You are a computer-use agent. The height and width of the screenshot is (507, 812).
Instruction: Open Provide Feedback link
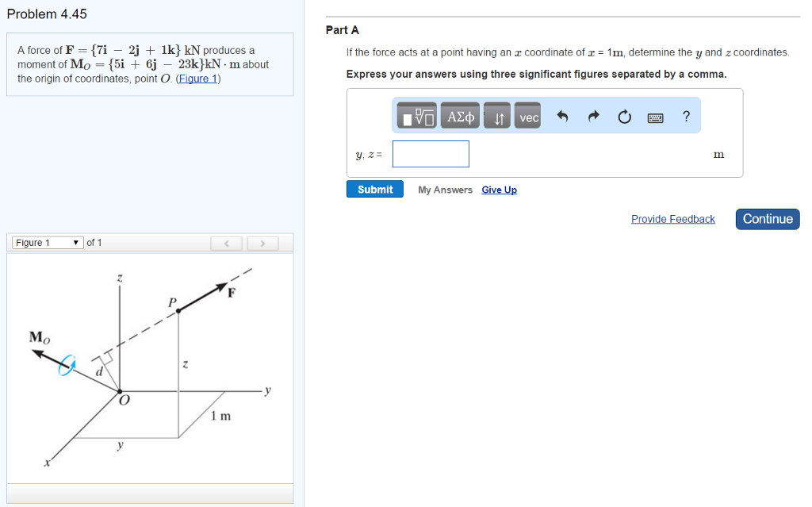(672, 219)
